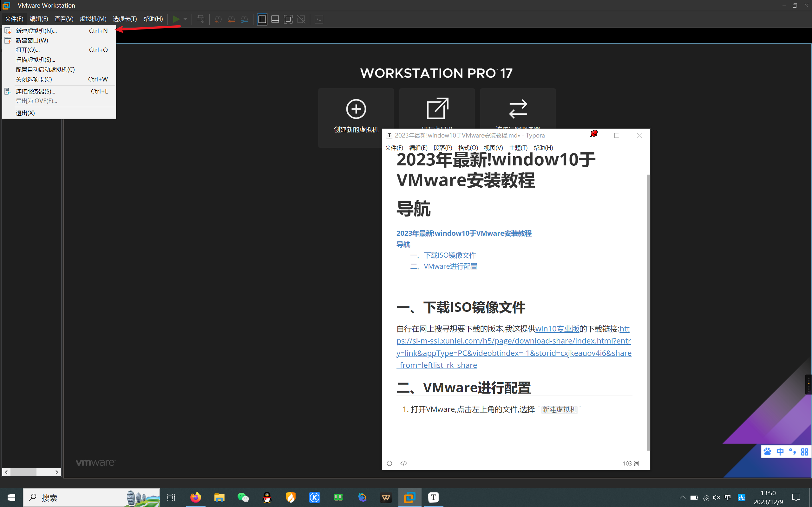Click the library panel horizontal scrollbar right arrow
Image resolution: width=812 pixels, height=507 pixels.
coord(57,472)
